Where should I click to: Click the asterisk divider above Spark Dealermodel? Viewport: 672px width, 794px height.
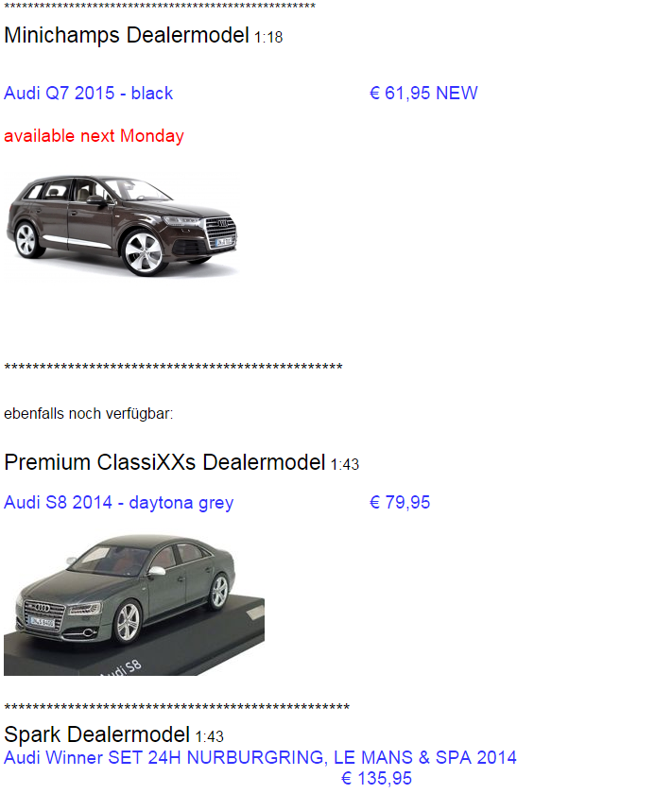click(177, 707)
